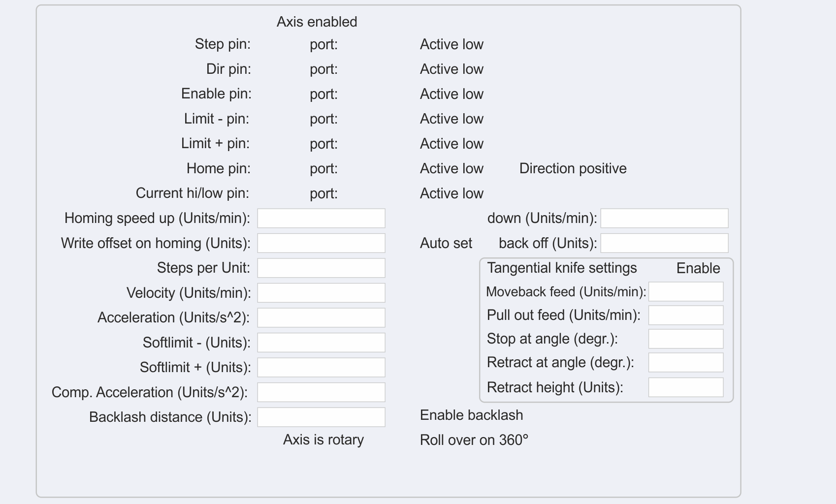
Task: Click the Velocity input box
Action: (x=321, y=293)
